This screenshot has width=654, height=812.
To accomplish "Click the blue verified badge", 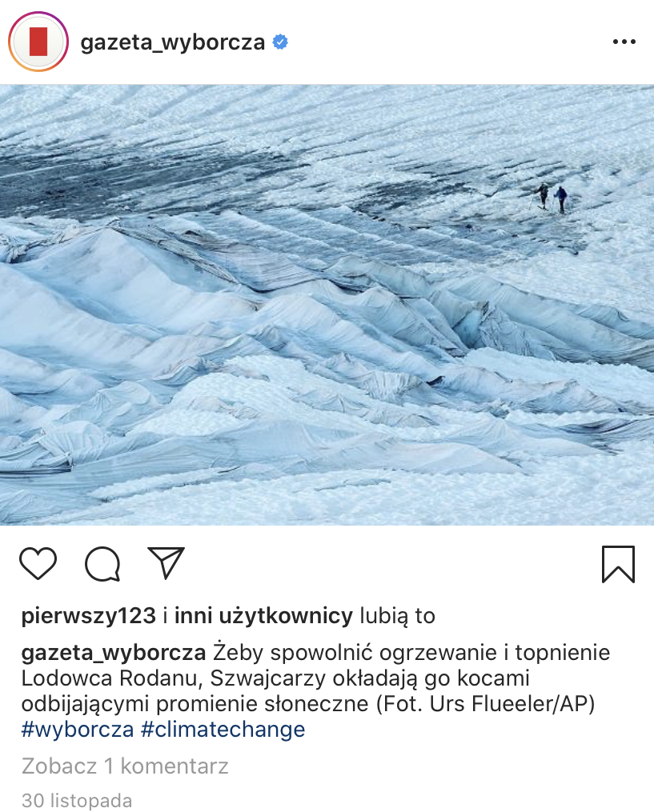I will pos(280,42).
